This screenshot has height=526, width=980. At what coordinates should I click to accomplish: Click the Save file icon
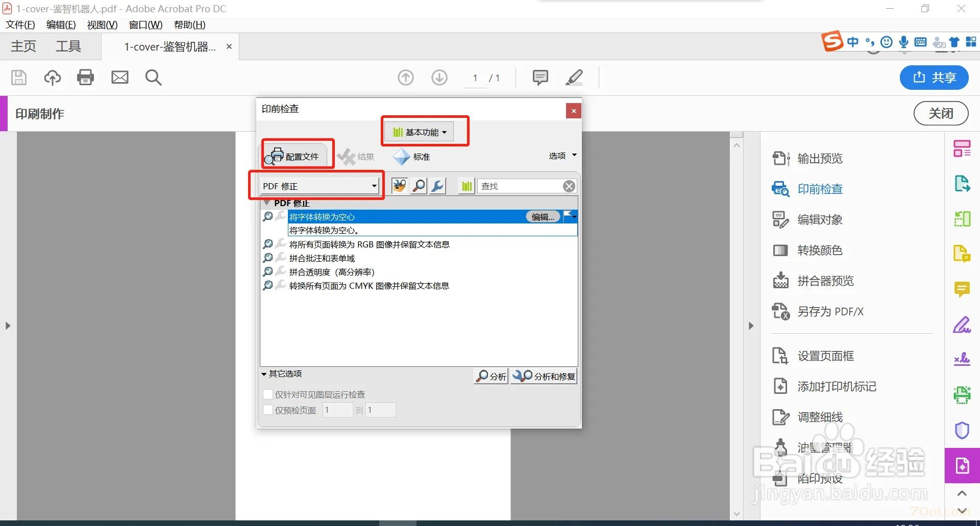point(19,78)
